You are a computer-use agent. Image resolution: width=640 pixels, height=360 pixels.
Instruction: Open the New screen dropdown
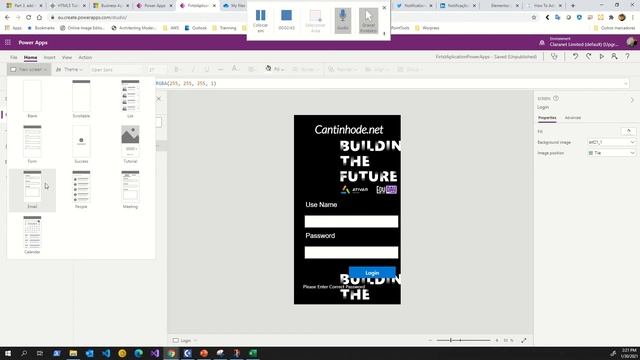(x=29, y=69)
